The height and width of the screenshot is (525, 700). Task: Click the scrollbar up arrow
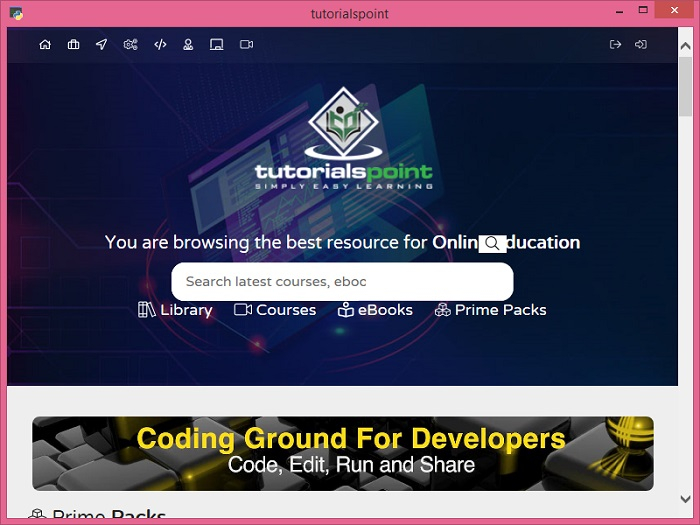[685, 46]
